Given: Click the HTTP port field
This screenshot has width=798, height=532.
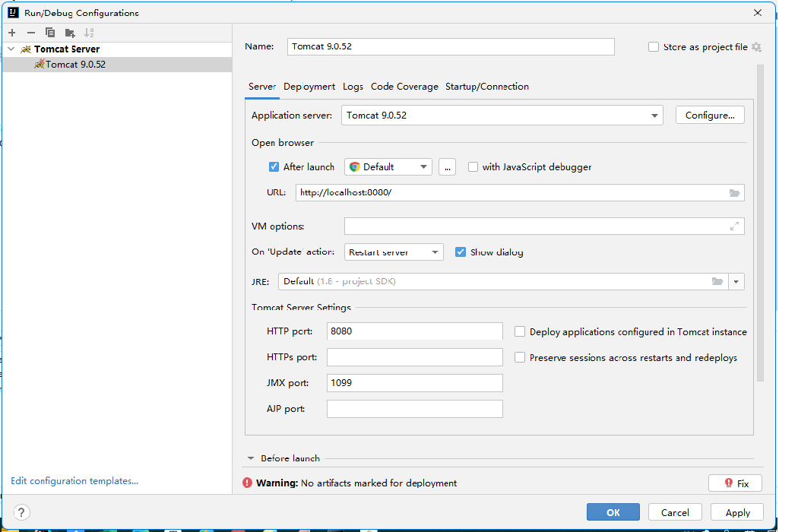Looking at the screenshot, I should [x=414, y=331].
